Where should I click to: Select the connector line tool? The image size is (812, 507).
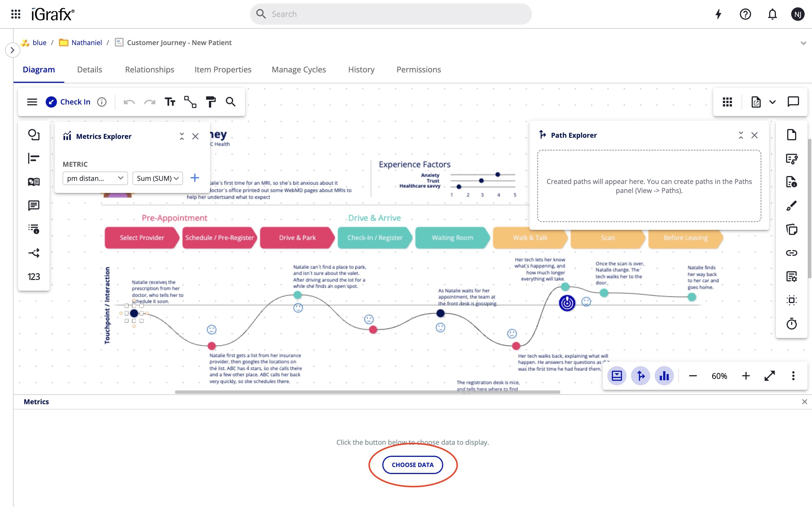point(190,102)
